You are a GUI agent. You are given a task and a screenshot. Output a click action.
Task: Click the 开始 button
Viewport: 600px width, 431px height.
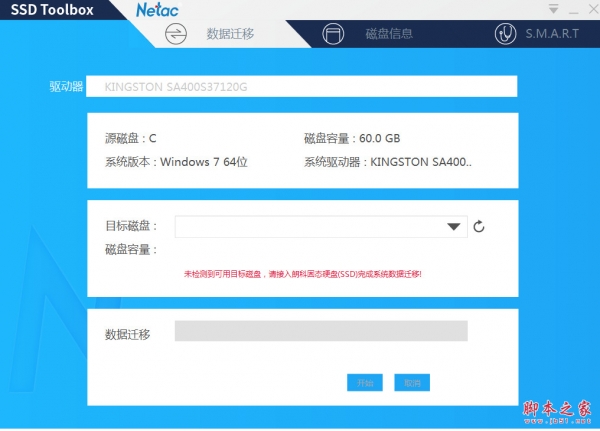click(x=365, y=382)
